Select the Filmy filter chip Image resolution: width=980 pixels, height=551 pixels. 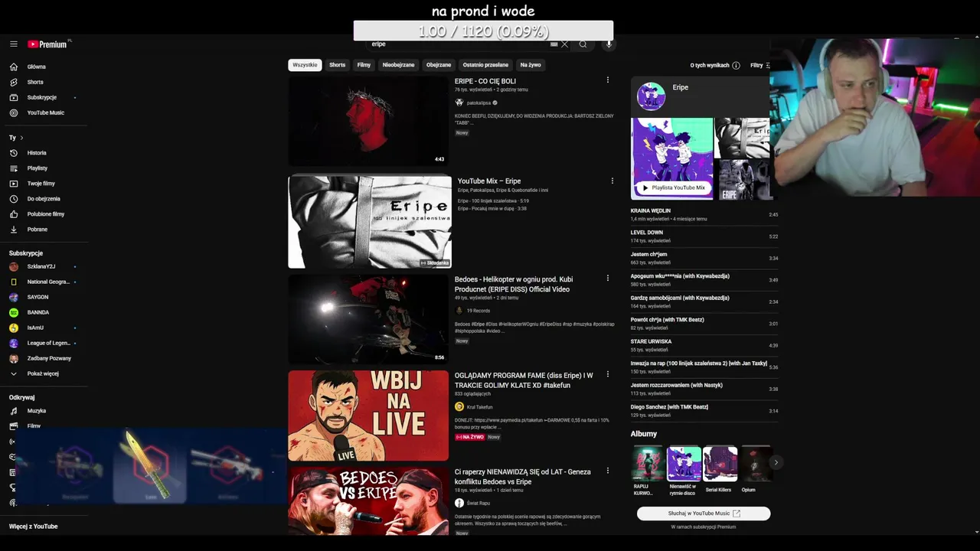[364, 65]
